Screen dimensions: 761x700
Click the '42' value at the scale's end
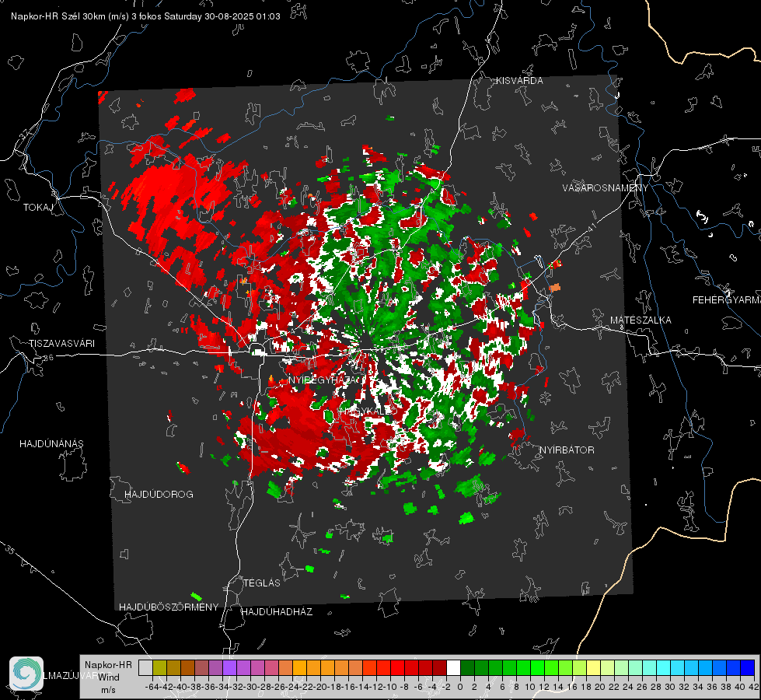[754, 687]
